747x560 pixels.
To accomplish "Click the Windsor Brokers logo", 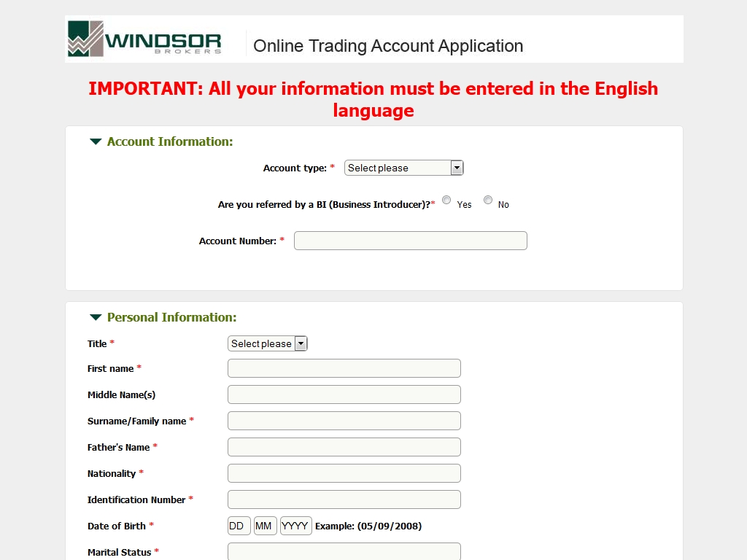I will (x=144, y=39).
